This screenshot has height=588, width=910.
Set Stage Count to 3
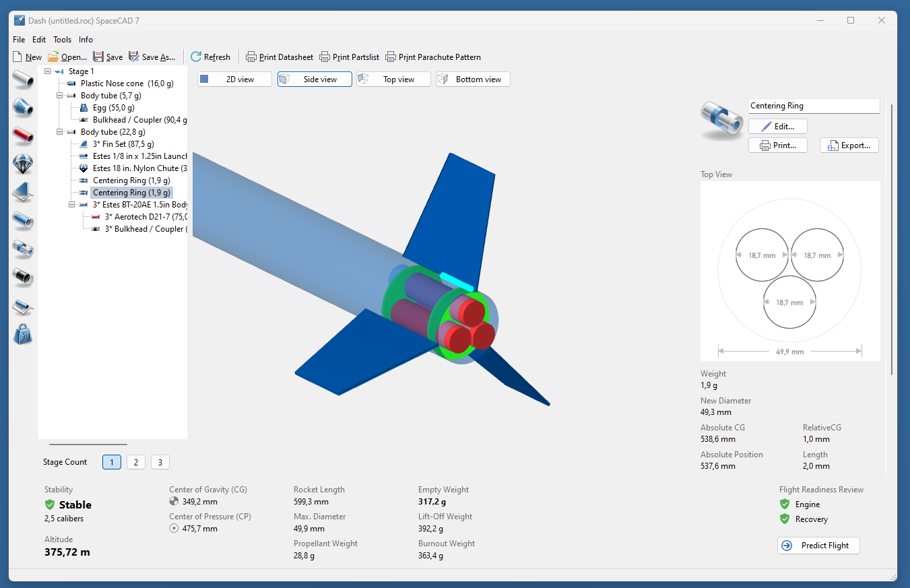pos(160,462)
